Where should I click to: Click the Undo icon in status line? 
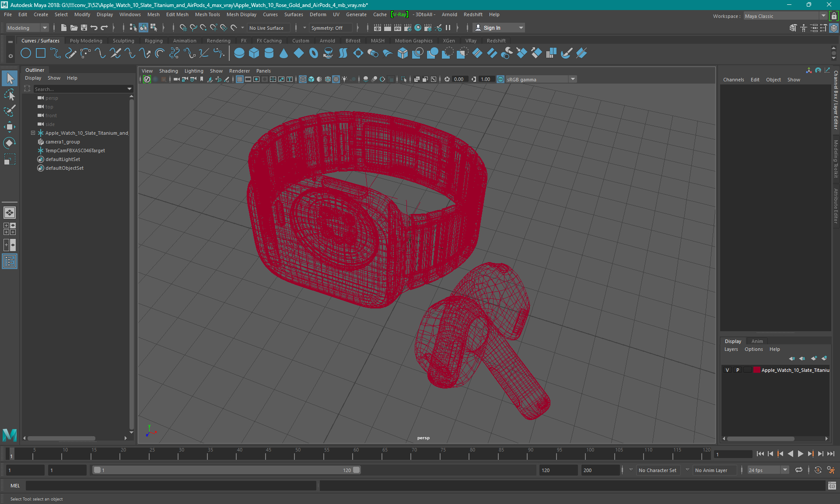pyautogui.click(x=94, y=28)
